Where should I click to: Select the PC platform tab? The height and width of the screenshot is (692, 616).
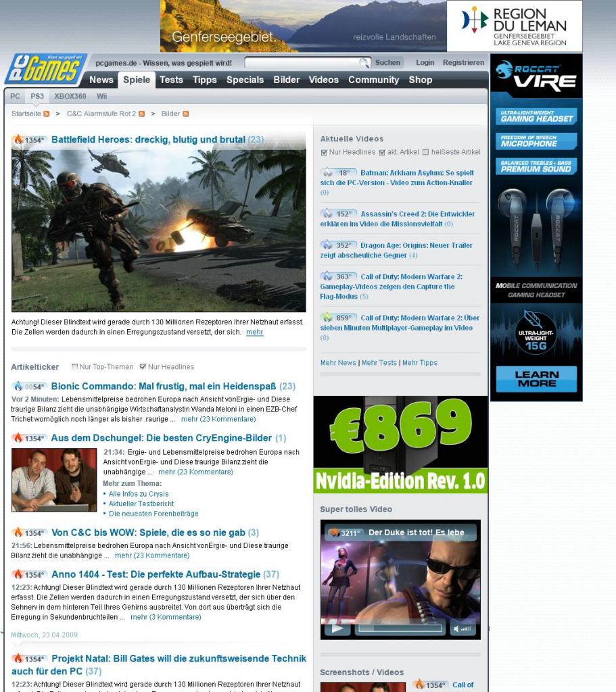(x=15, y=96)
